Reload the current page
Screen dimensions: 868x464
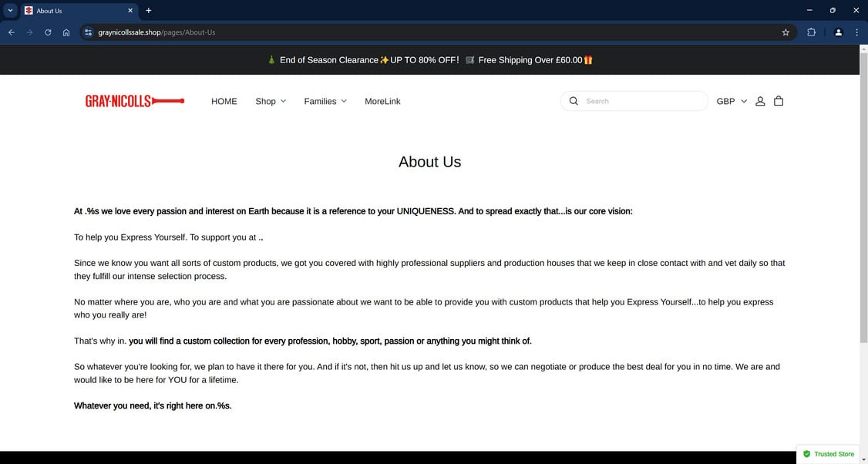coord(48,32)
